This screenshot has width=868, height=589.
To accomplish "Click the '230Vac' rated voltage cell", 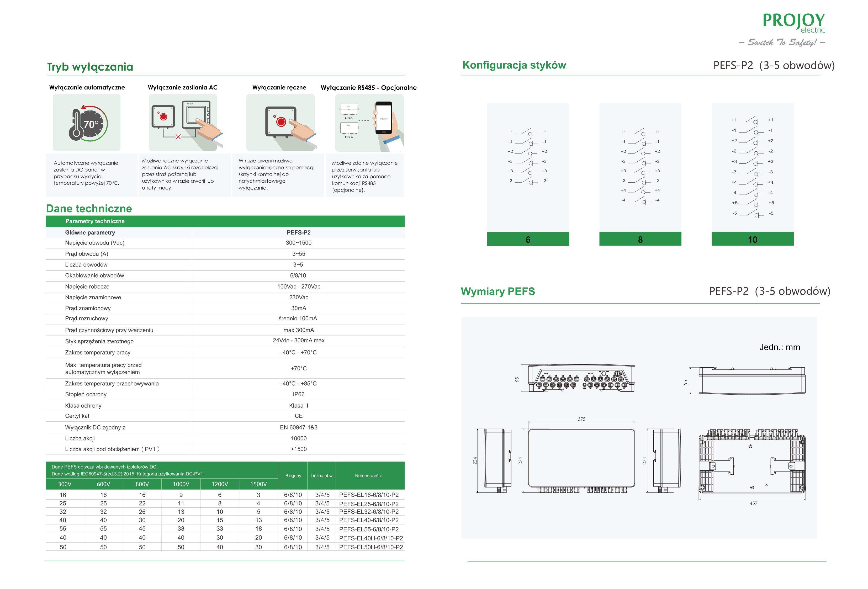I will pos(298,297).
